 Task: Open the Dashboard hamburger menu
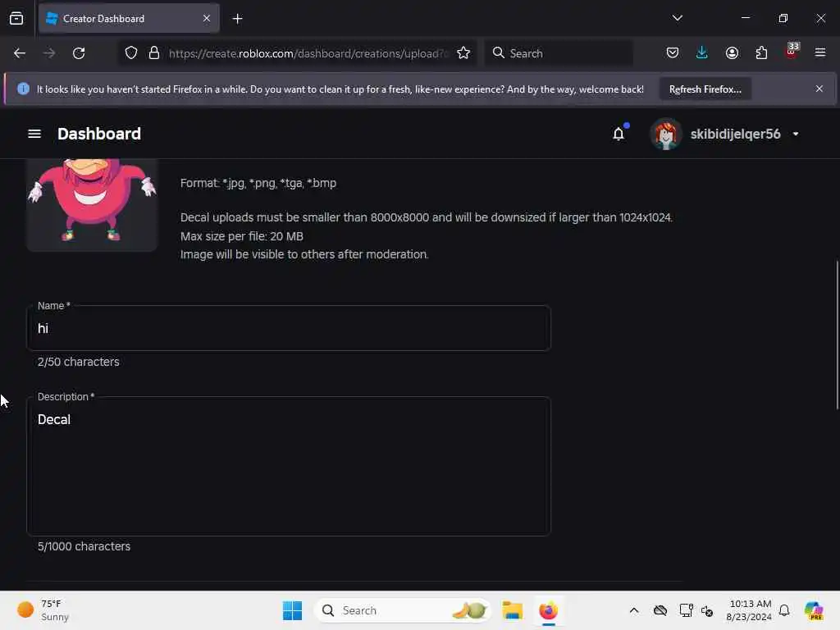click(34, 134)
